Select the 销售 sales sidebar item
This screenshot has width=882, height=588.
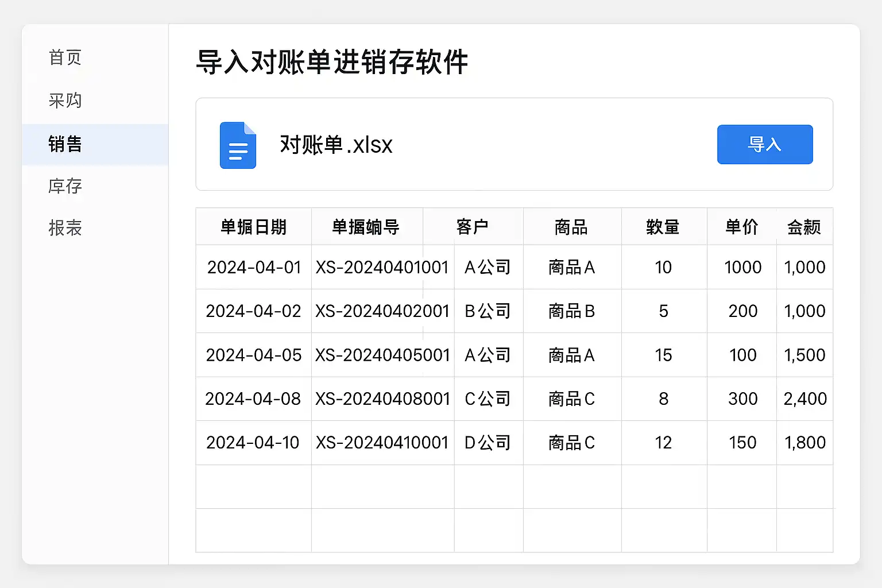click(x=65, y=144)
